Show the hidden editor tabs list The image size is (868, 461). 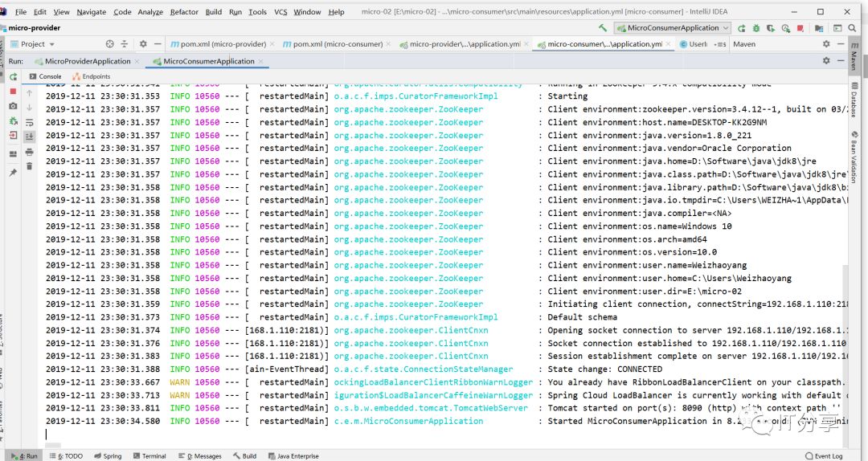[x=720, y=44]
